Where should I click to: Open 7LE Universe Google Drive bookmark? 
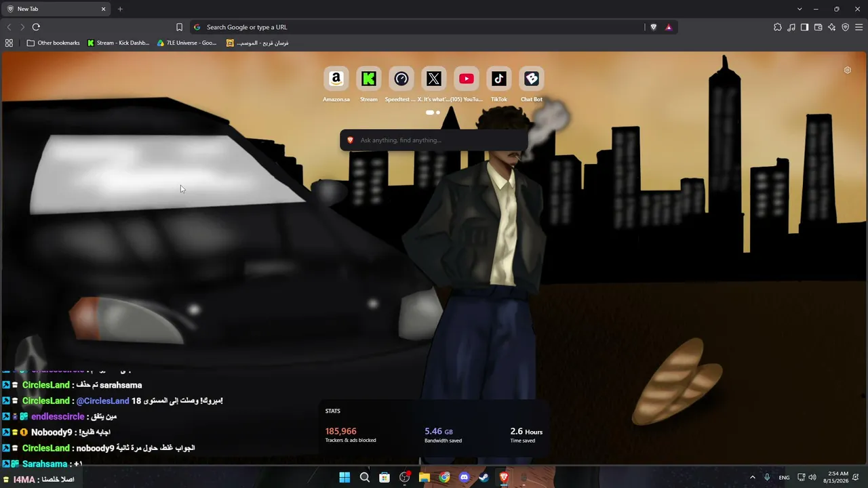(x=186, y=43)
